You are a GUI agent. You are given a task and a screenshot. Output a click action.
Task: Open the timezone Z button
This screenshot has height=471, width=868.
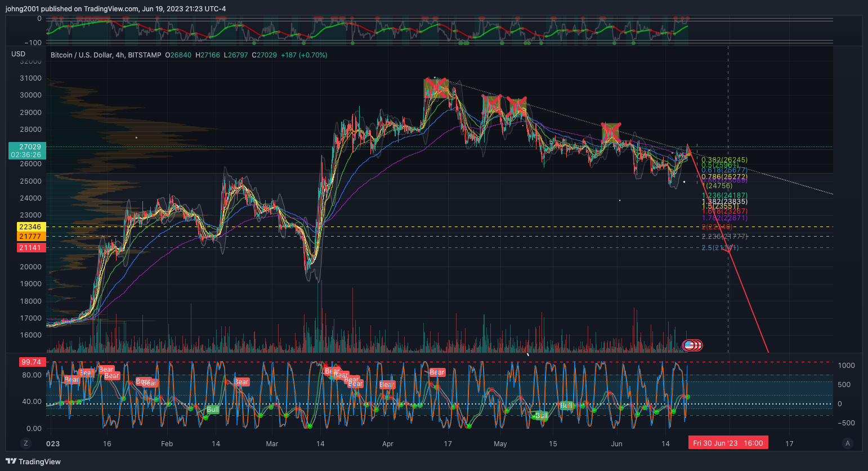click(x=25, y=443)
